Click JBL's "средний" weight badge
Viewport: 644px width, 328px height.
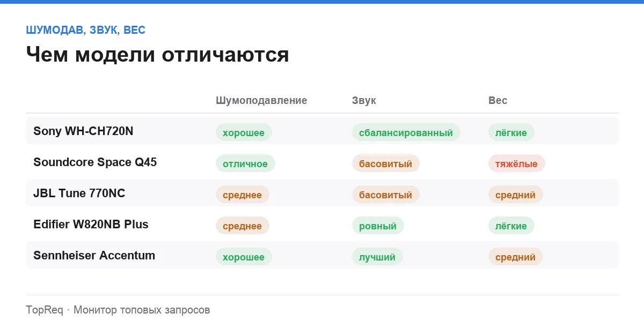pos(515,195)
